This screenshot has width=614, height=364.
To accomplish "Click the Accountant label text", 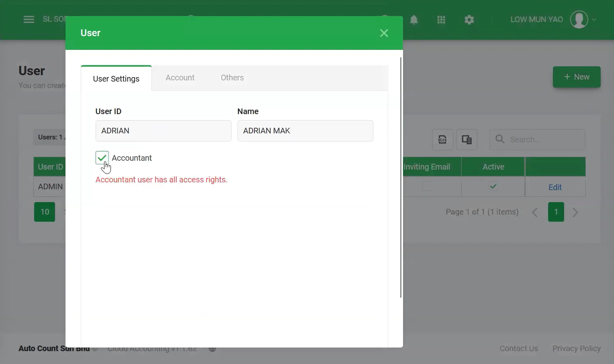I will [x=132, y=158].
